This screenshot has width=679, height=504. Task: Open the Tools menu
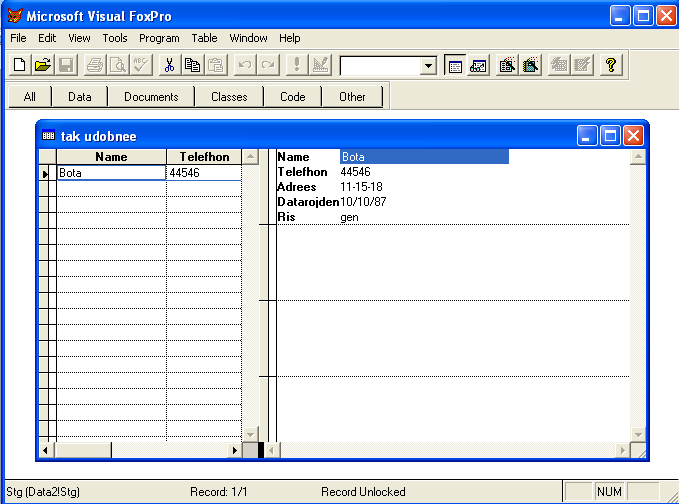point(115,38)
